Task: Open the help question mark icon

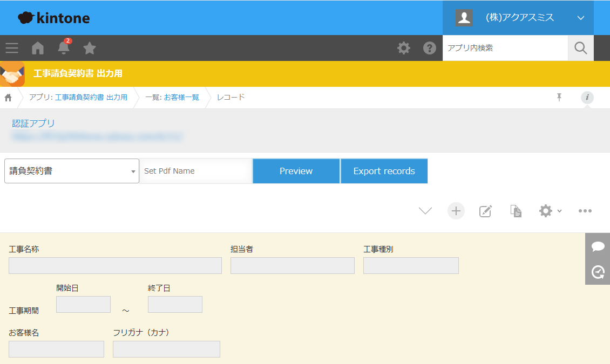Action: coord(430,48)
